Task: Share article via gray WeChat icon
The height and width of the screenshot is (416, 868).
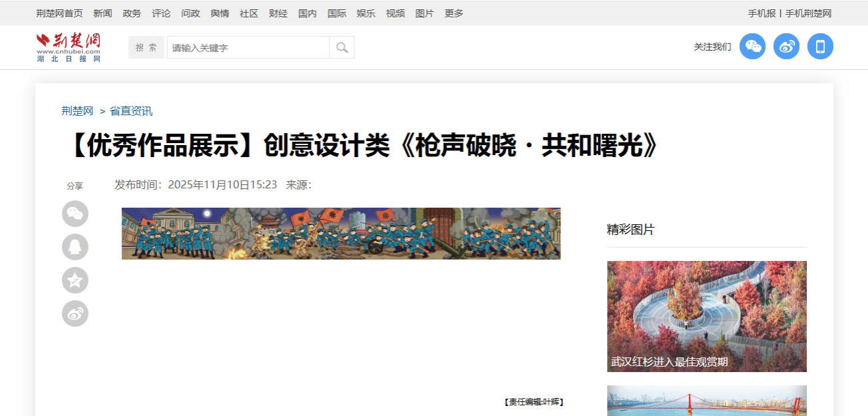Action: coord(75,214)
